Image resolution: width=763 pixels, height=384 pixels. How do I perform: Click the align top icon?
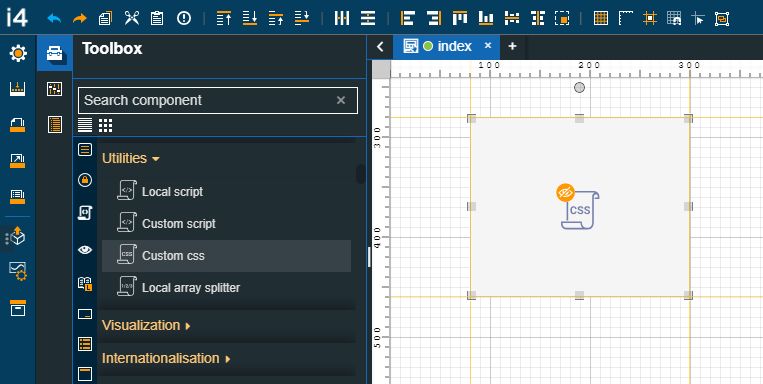(x=460, y=18)
